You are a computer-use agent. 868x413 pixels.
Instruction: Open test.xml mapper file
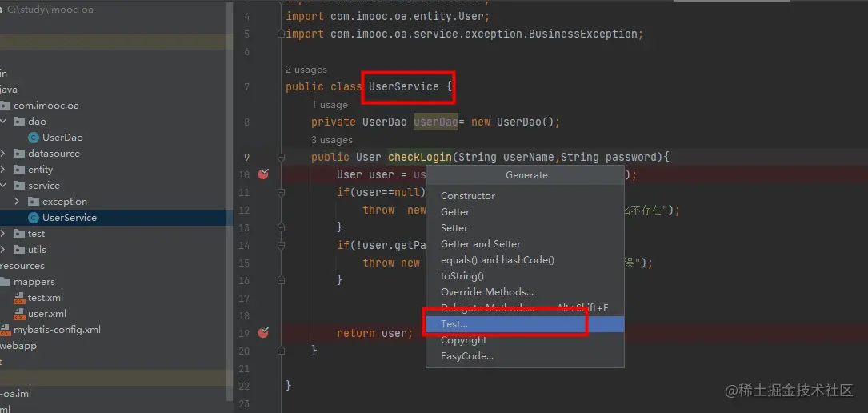pyautogui.click(x=46, y=298)
